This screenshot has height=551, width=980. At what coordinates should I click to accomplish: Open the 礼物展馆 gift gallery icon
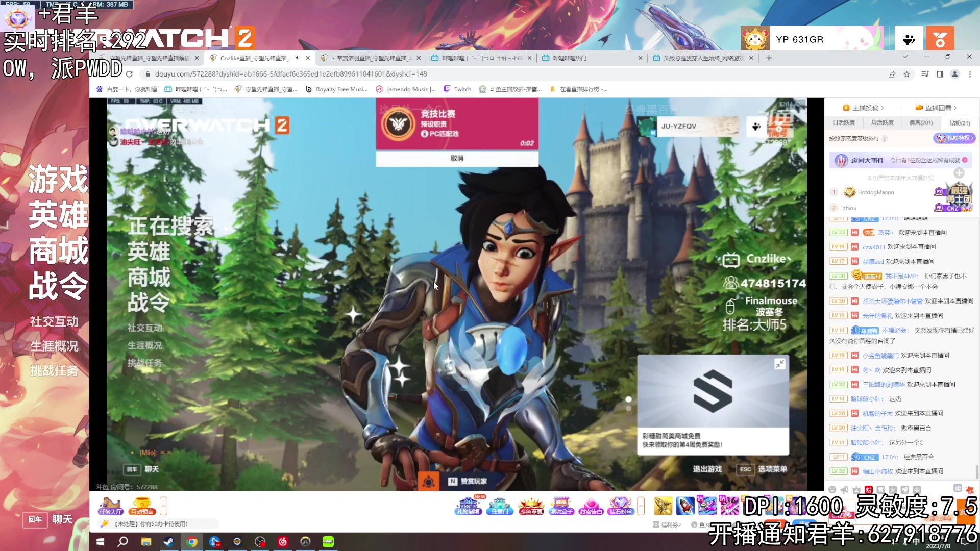(x=468, y=506)
